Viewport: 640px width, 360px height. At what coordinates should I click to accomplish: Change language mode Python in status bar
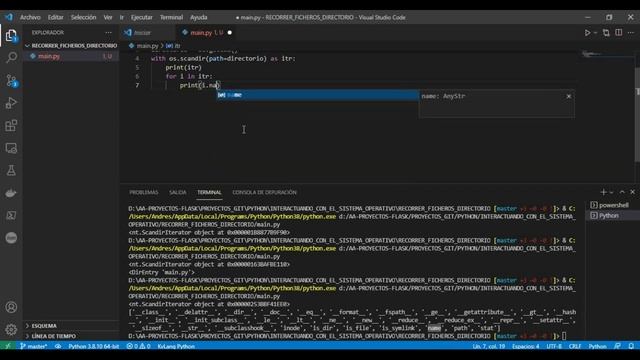(597, 346)
